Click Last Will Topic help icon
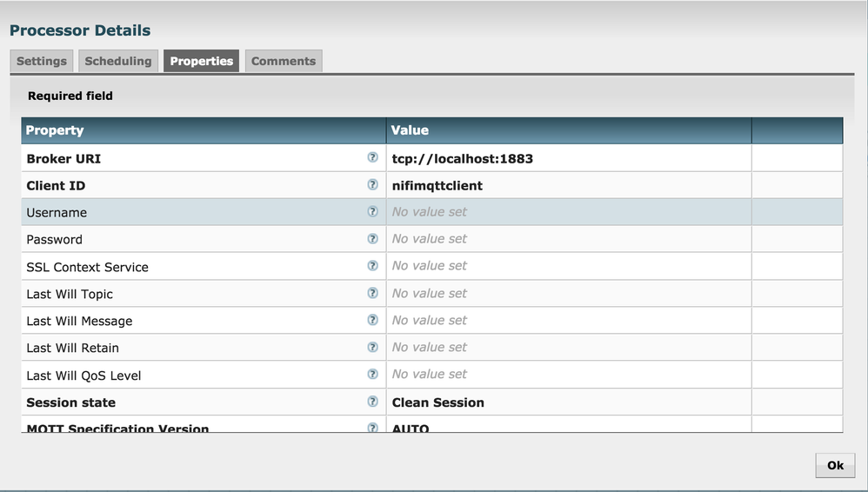Viewport: 868px width, 492px height. (372, 293)
